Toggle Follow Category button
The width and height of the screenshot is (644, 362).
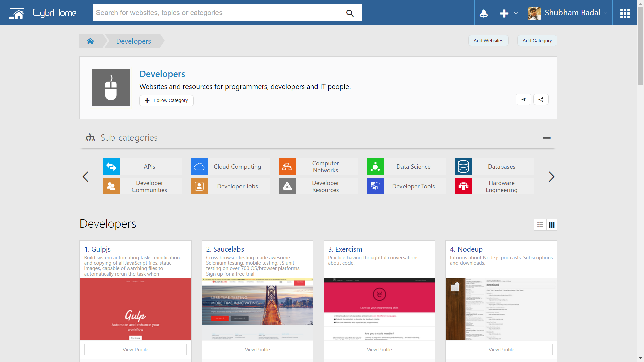point(166,101)
